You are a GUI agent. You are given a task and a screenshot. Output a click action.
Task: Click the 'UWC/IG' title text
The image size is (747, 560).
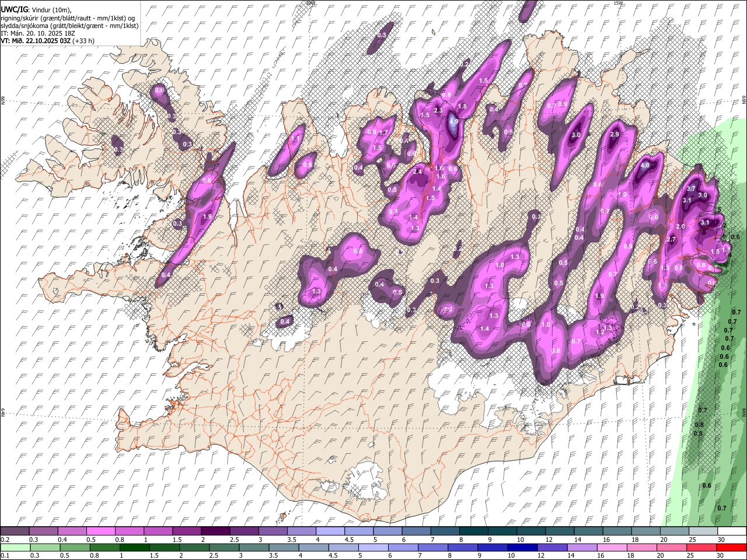pos(13,10)
